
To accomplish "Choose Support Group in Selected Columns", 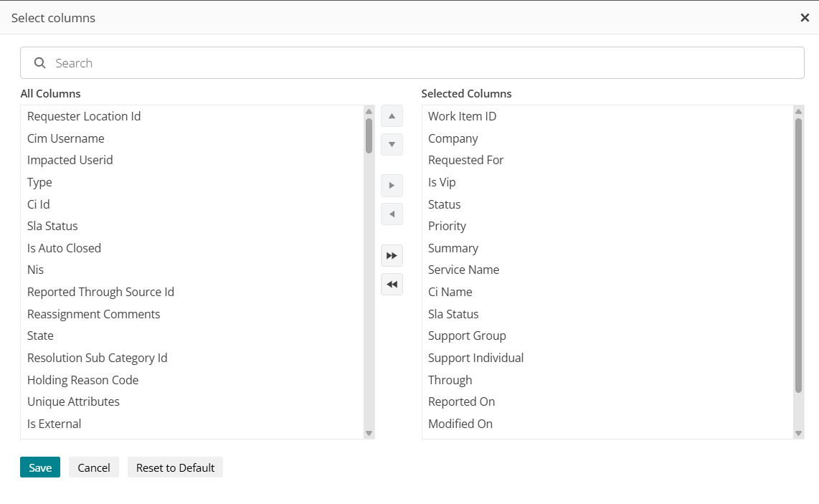I will [468, 336].
